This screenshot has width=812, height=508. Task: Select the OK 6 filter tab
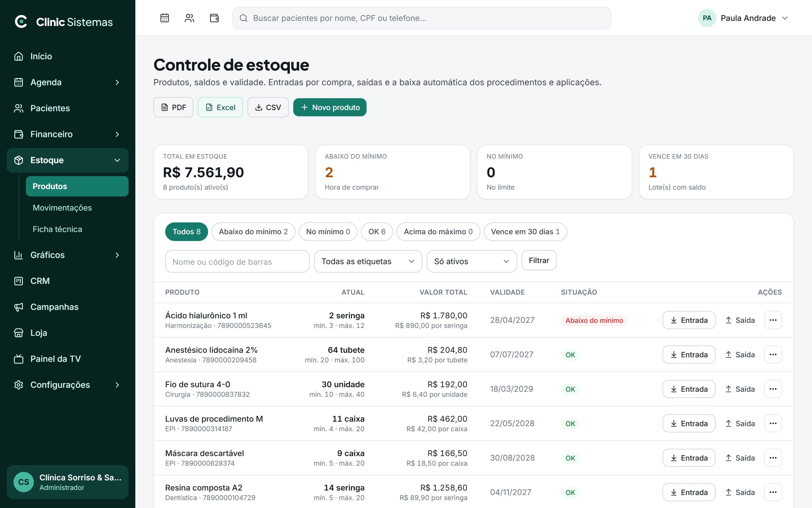[x=377, y=231]
